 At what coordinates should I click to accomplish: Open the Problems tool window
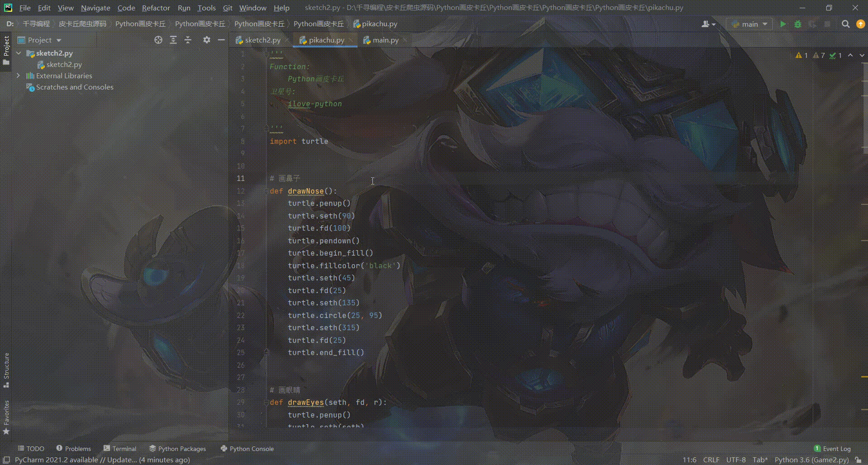pyautogui.click(x=73, y=449)
